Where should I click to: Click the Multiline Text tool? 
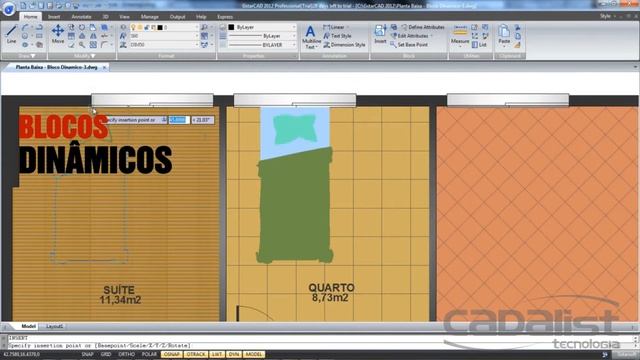click(311, 37)
